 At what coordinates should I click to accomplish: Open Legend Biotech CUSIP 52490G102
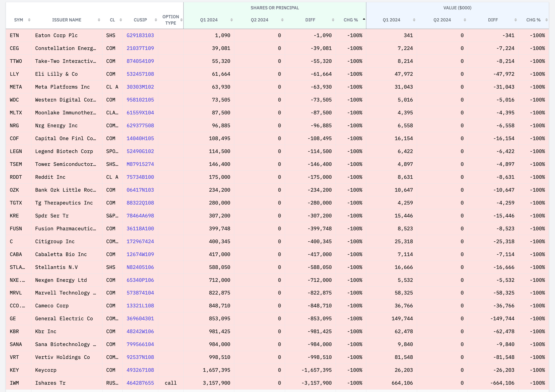(140, 151)
